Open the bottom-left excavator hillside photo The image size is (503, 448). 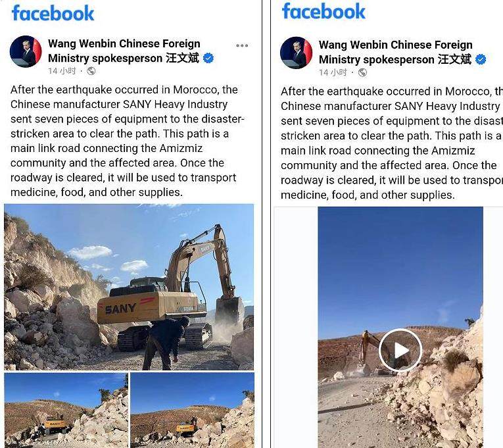click(66, 410)
